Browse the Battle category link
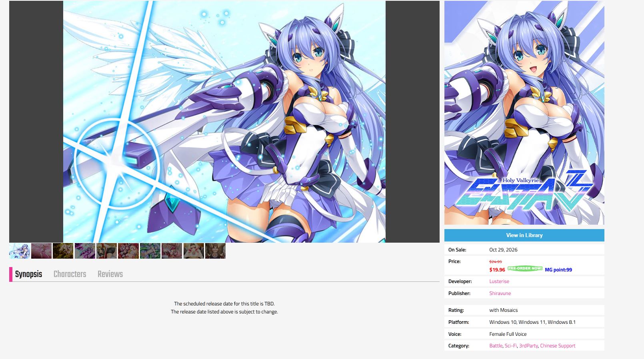This screenshot has width=644, height=359. pos(496,345)
